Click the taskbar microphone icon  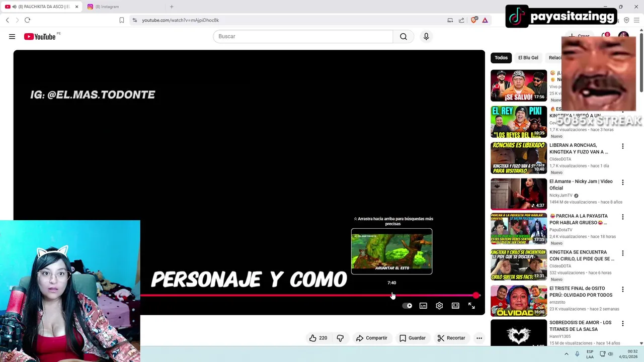point(577,354)
